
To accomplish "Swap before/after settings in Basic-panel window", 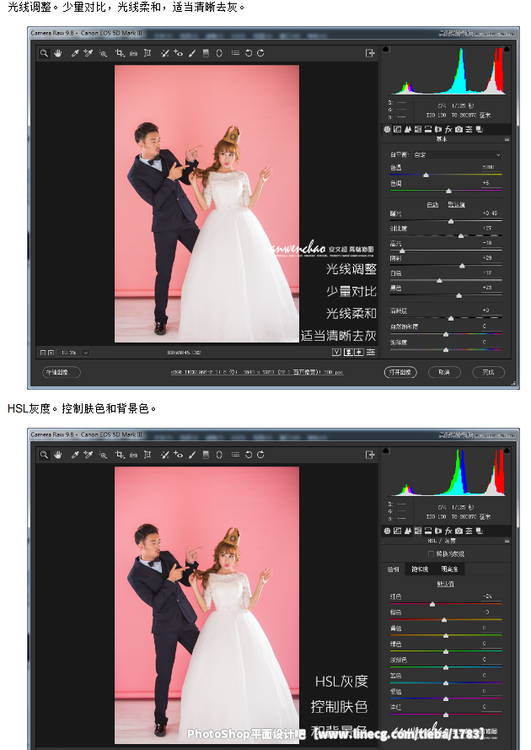I will [x=348, y=352].
